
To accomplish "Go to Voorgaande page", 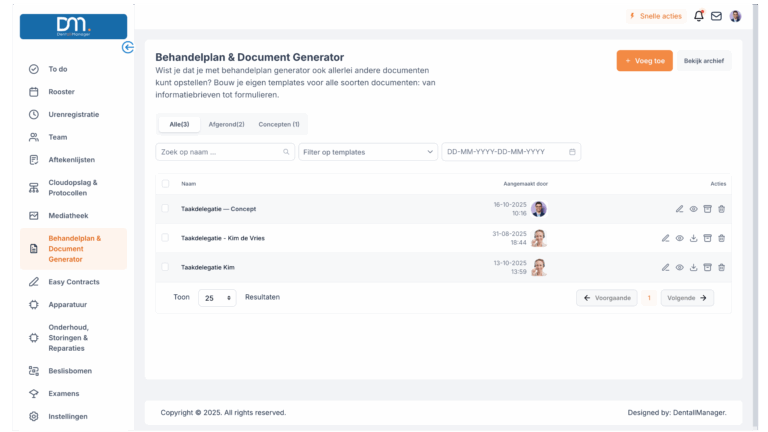I will [606, 298].
